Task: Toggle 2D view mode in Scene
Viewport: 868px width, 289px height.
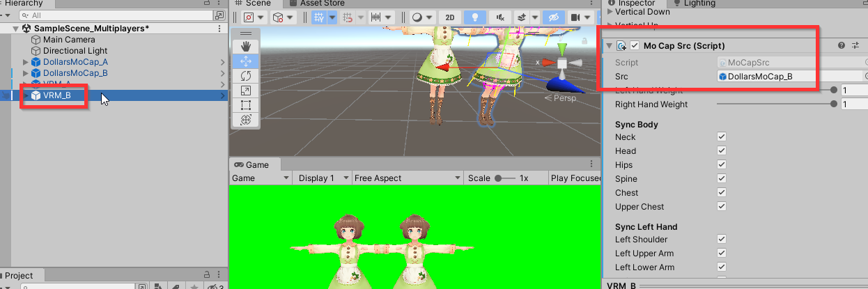Action: (x=450, y=17)
